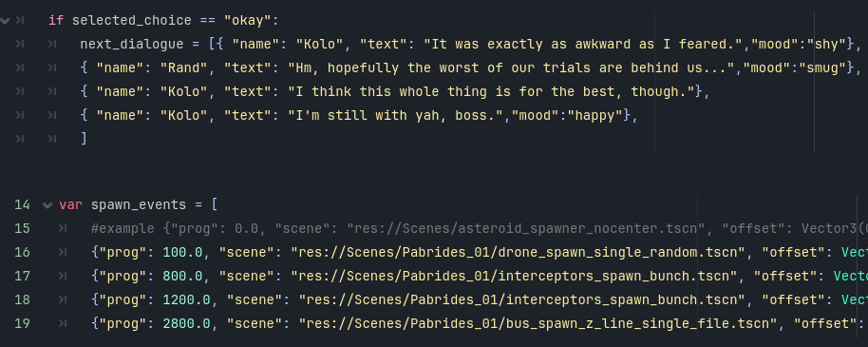The height and width of the screenshot is (347, 868).
Task: Click the "okay" string literal
Action: pos(248,21)
